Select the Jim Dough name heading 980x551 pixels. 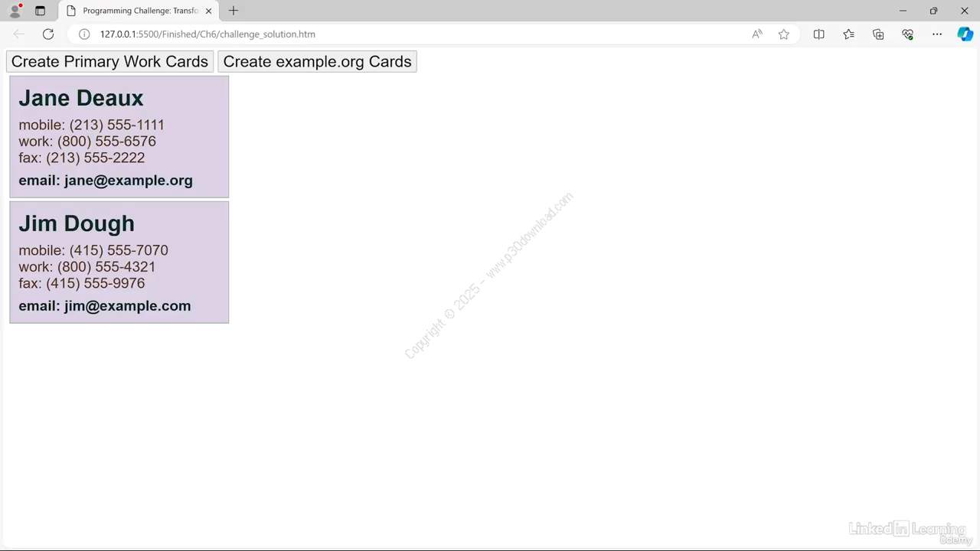tap(77, 223)
